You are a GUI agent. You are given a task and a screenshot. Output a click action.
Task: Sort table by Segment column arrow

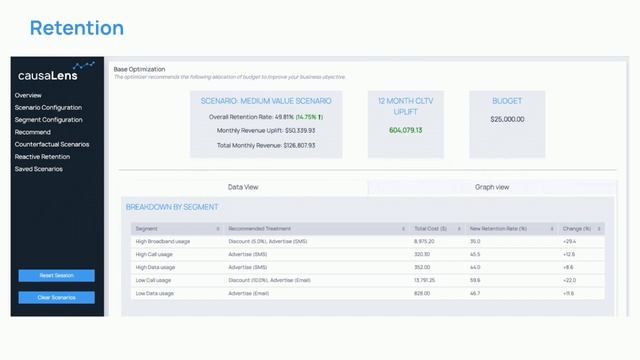point(218,229)
